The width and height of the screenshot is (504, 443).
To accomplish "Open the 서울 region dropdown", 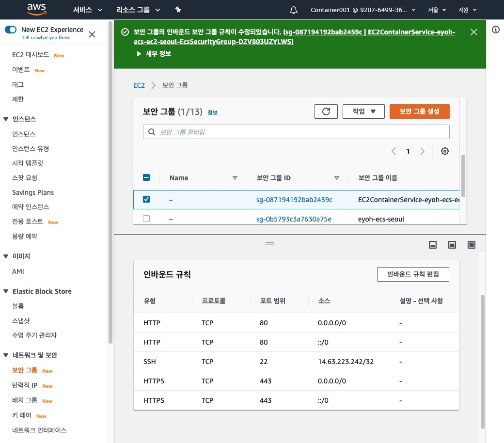I will [x=437, y=10].
